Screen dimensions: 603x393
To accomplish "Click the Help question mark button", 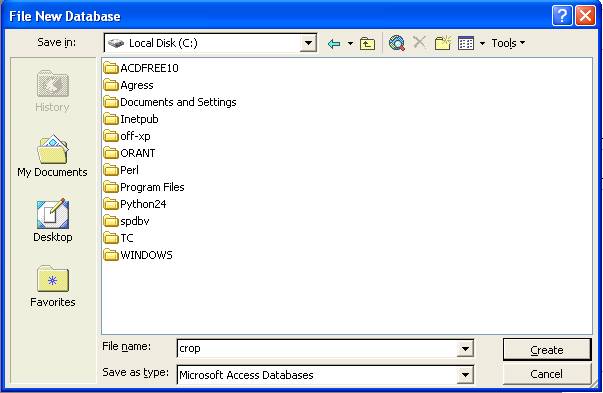I will 562,16.
